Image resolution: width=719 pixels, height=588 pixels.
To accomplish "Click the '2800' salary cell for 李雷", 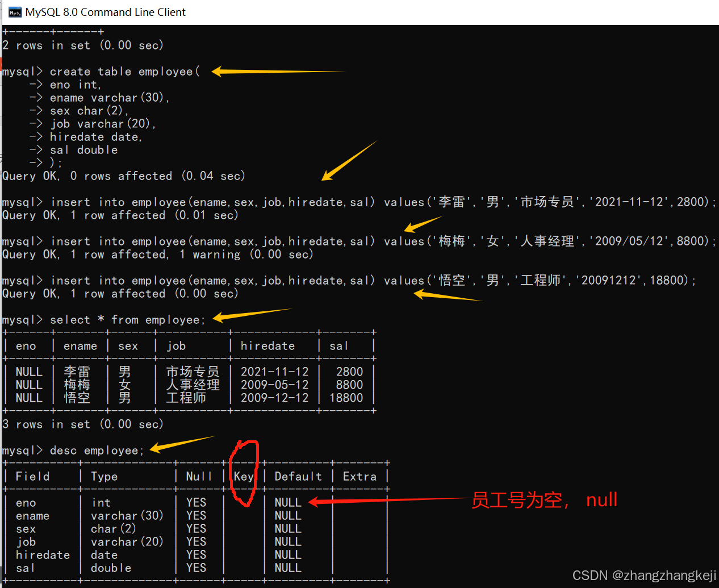I will (349, 372).
